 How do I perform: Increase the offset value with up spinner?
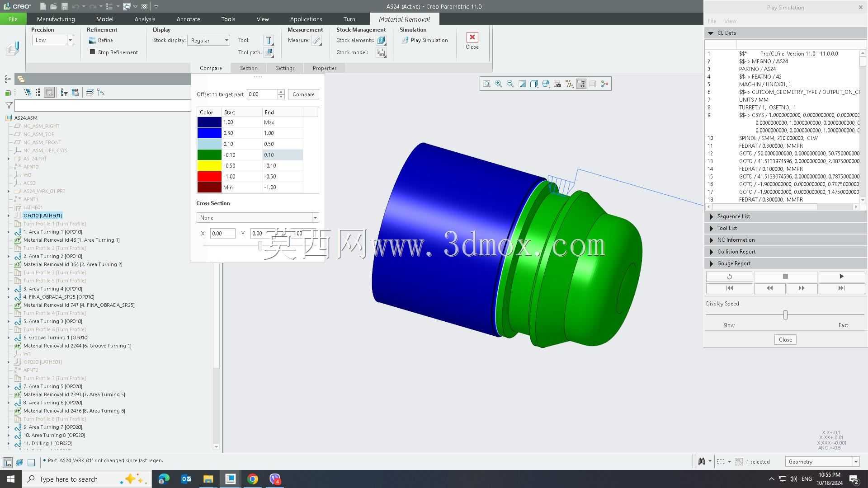pyautogui.click(x=281, y=92)
